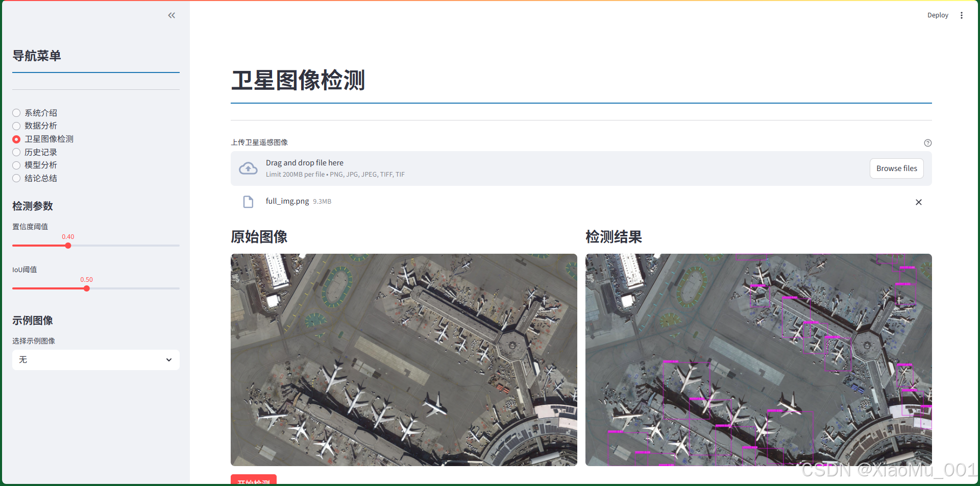Click the file document icon
980x486 pixels.
click(248, 202)
